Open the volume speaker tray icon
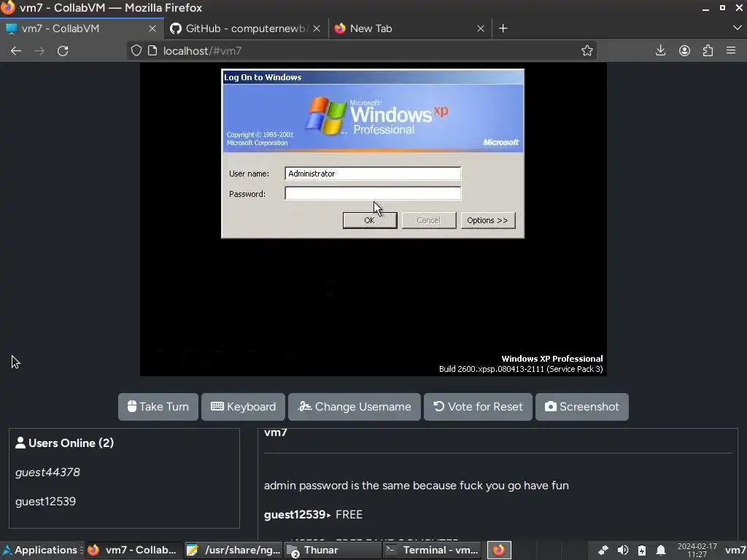Viewport: 747px width, 560px height. pyautogui.click(x=623, y=551)
